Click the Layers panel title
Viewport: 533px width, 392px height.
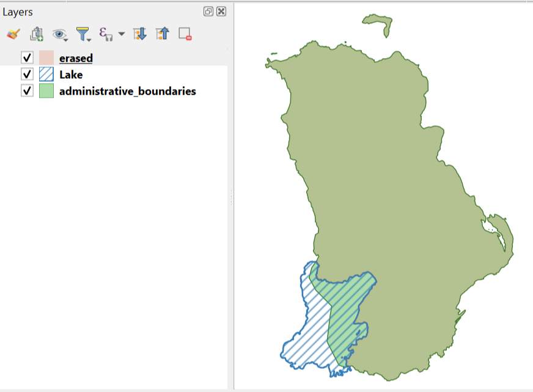(18, 12)
